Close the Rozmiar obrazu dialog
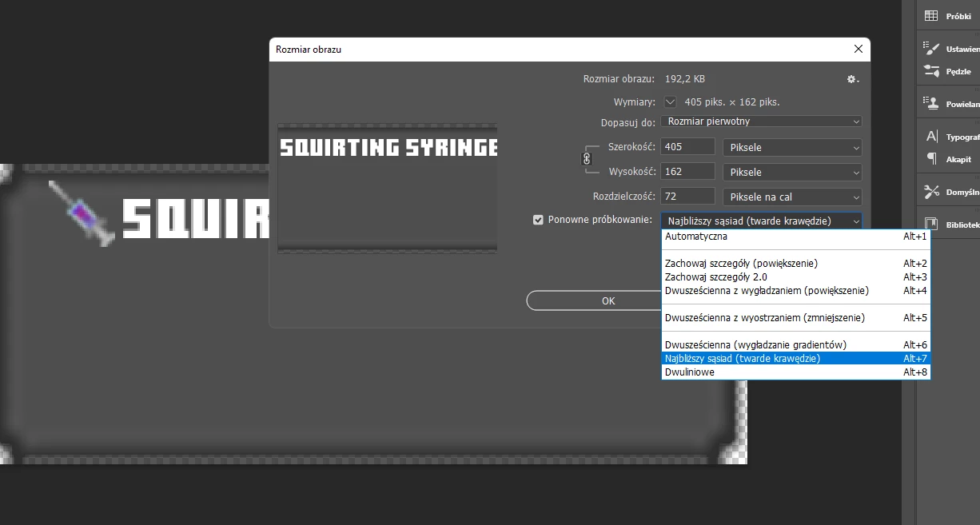980x525 pixels. [858, 49]
